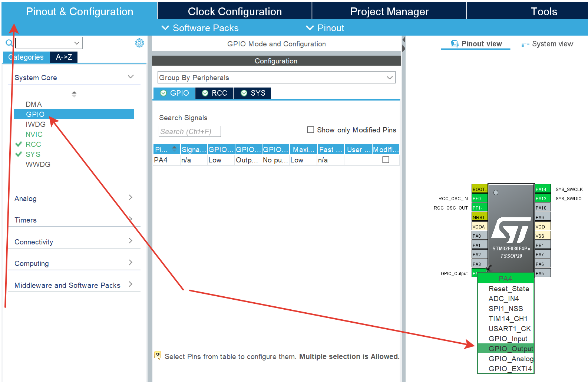Open the Project Manager tab
The height and width of the screenshot is (382, 588).
389,11
